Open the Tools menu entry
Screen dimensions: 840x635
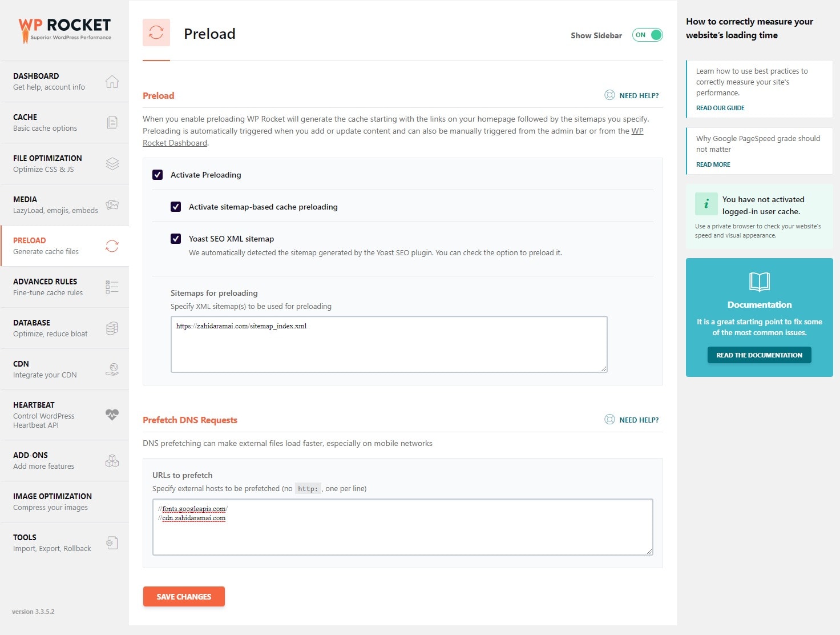[51, 542]
